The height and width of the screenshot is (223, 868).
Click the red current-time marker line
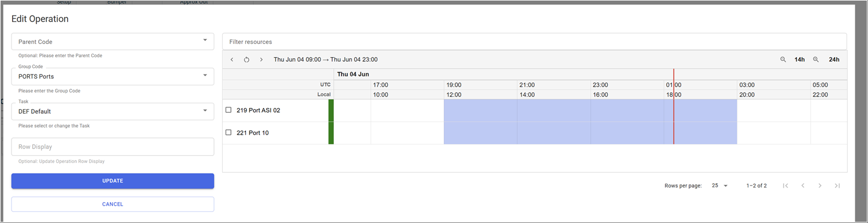pyautogui.click(x=674, y=107)
